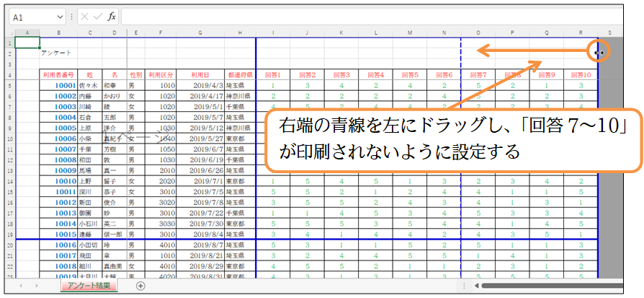Select column header R
Screen dimensions: 644x298
581,33
